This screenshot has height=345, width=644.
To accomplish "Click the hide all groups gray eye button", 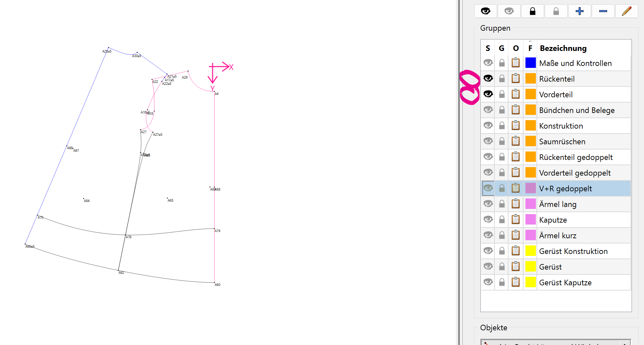I will click(x=509, y=11).
